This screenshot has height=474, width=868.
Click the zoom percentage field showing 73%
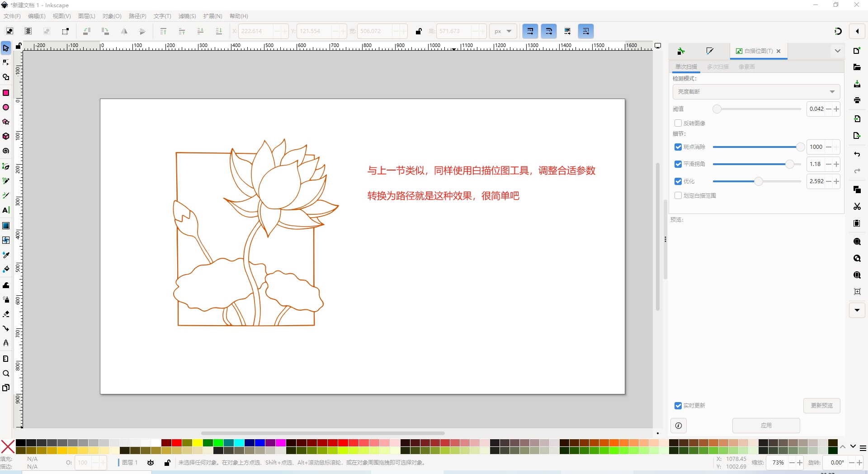(778, 463)
